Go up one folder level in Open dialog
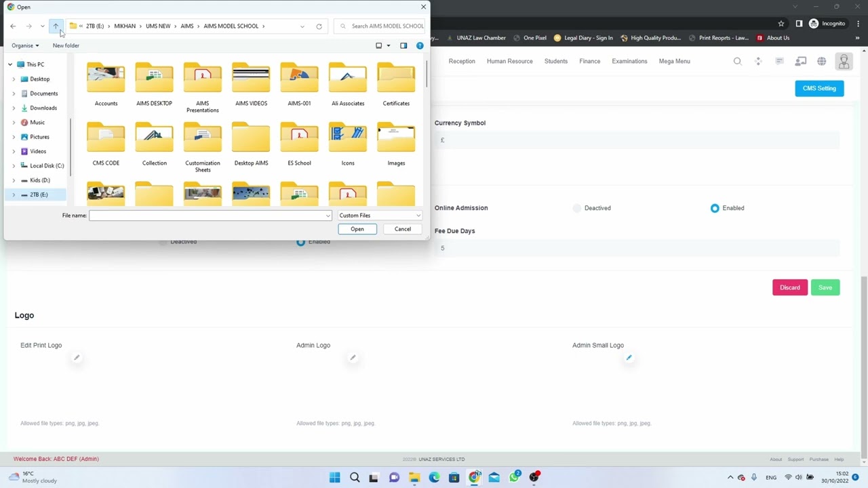 pos(56,26)
